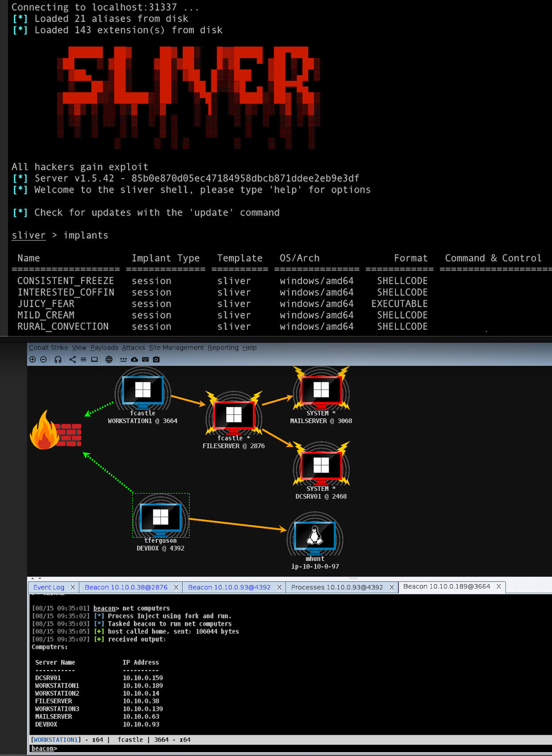Viewport: 552px width, 756px height.
Task: Open the Attacks menu
Action: 133,347
